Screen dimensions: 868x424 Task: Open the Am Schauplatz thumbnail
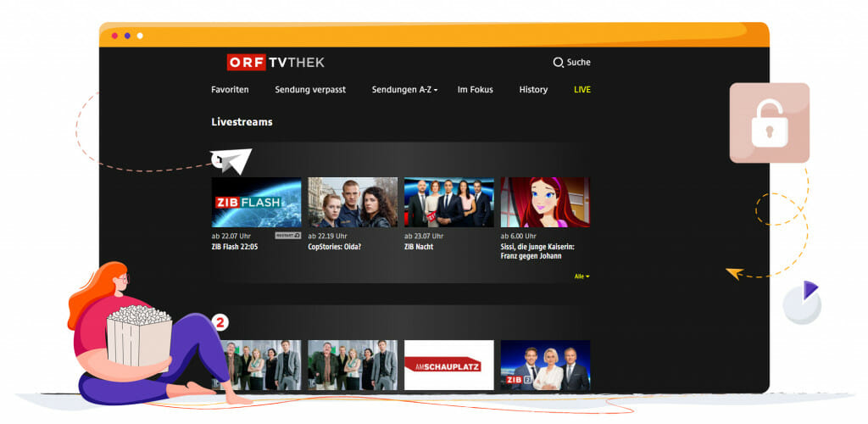[449, 365]
